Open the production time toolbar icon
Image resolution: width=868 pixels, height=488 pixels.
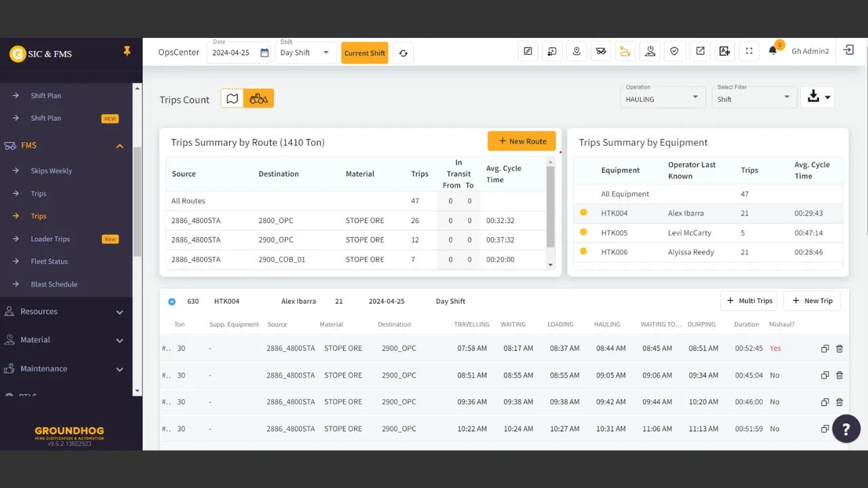(x=650, y=51)
